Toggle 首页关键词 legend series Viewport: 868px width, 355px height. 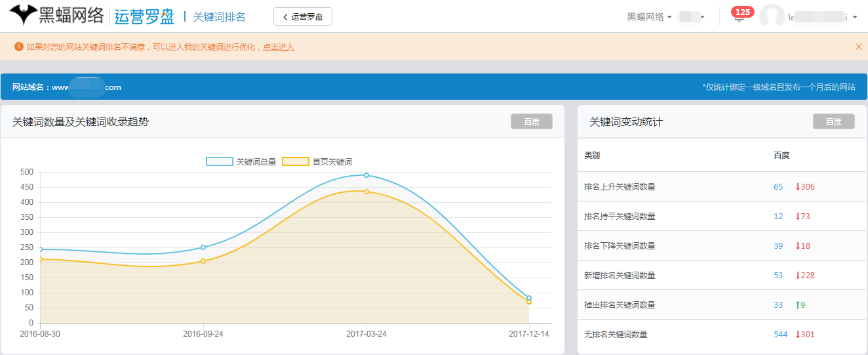(x=296, y=162)
